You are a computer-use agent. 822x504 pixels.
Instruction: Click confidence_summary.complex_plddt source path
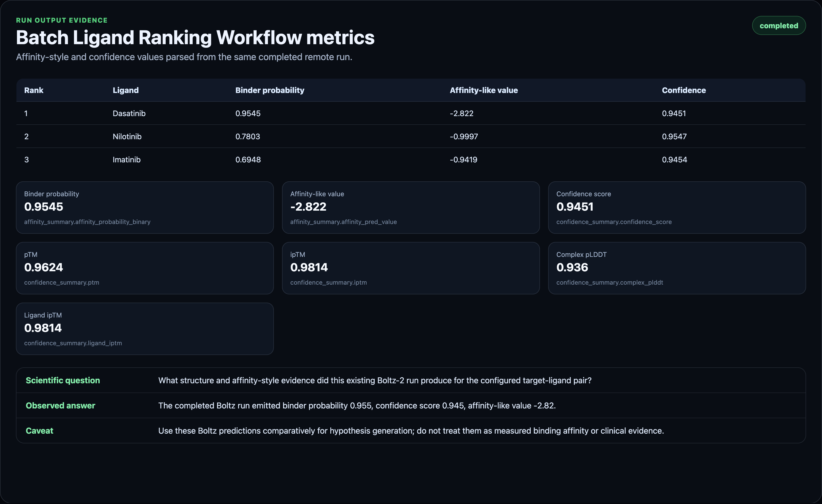click(x=610, y=283)
